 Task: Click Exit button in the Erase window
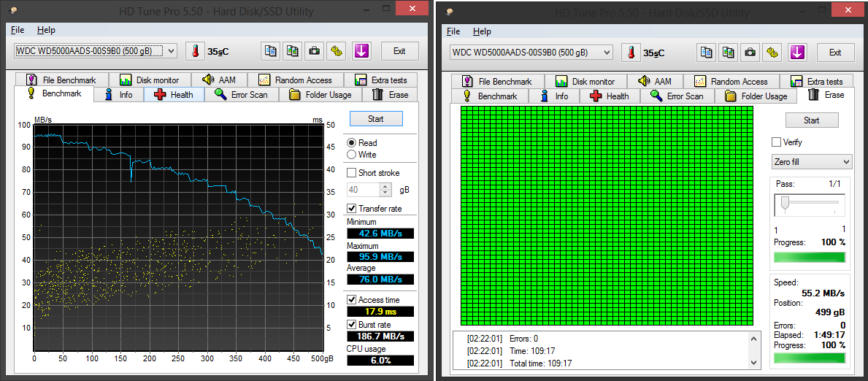[835, 52]
